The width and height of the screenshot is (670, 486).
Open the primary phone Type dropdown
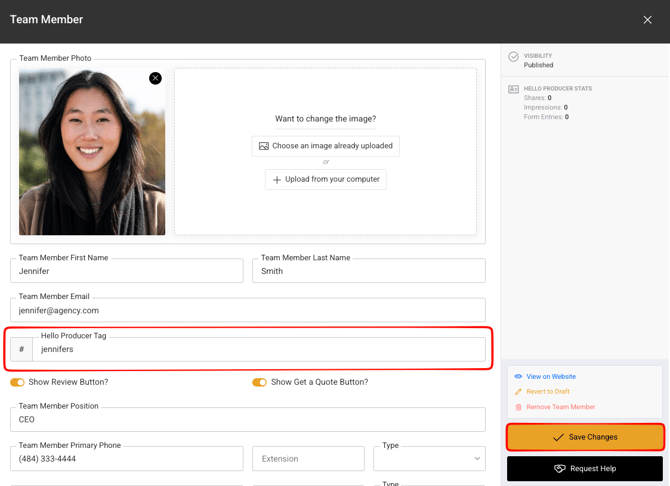tap(429, 459)
